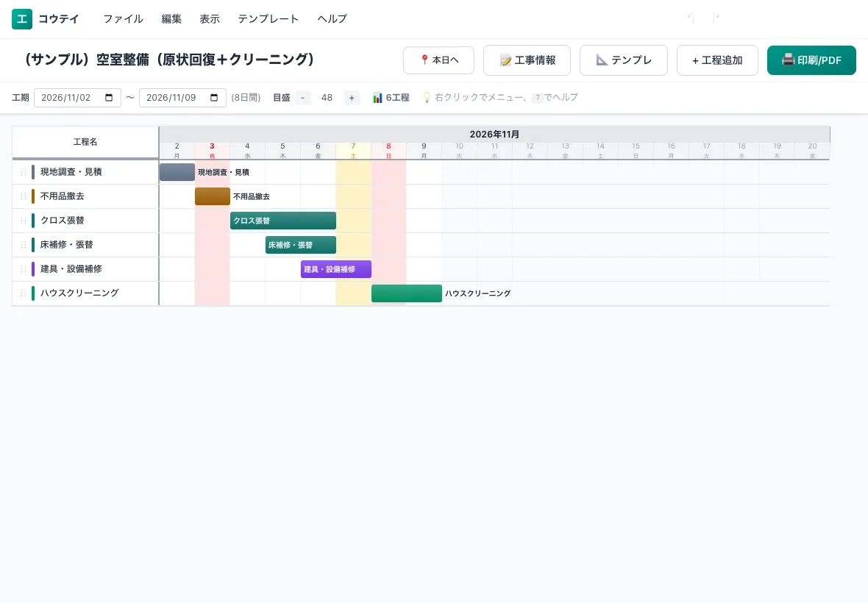Click the 2026年11月 month header
The width and height of the screenshot is (868, 603).
(494, 135)
